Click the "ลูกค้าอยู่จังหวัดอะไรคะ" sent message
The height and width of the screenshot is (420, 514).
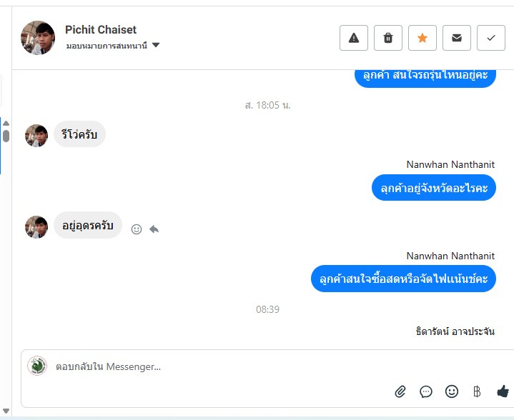click(434, 188)
